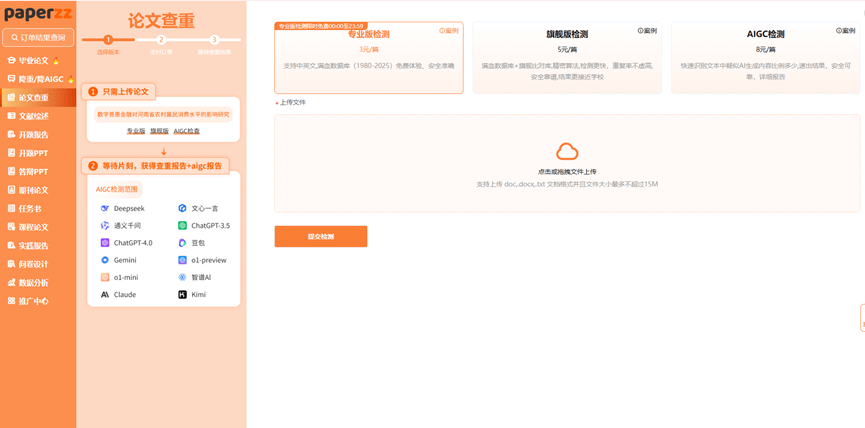865x428 pixels.
Task: Click the 论文查重 page heading
Action: pyautogui.click(x=162, y=20)
